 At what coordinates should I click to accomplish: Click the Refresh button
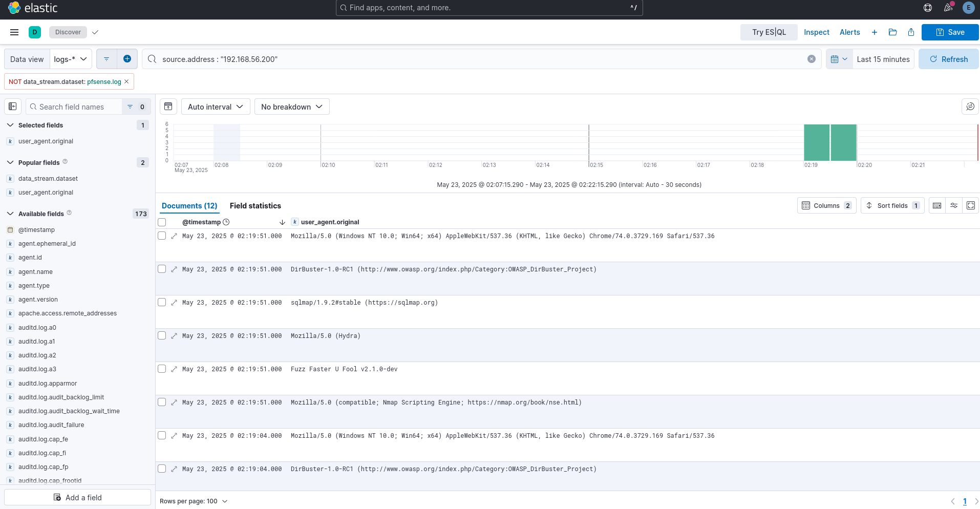[x=948, y=59]
